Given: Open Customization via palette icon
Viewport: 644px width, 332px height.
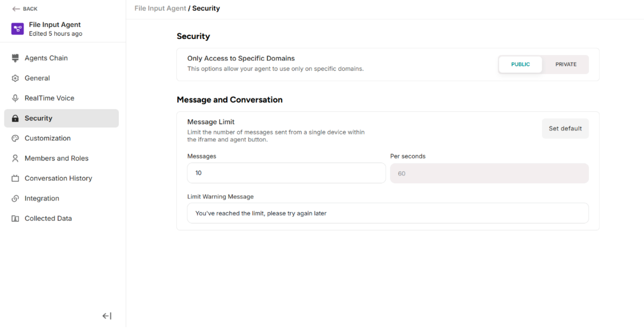Looking at the screenshot, I should 15,138.
